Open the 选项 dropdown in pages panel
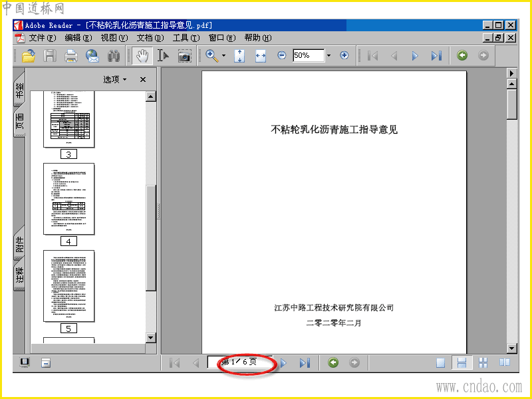The height and width of the screenshot is (399, 532). [x=114, y=79]
